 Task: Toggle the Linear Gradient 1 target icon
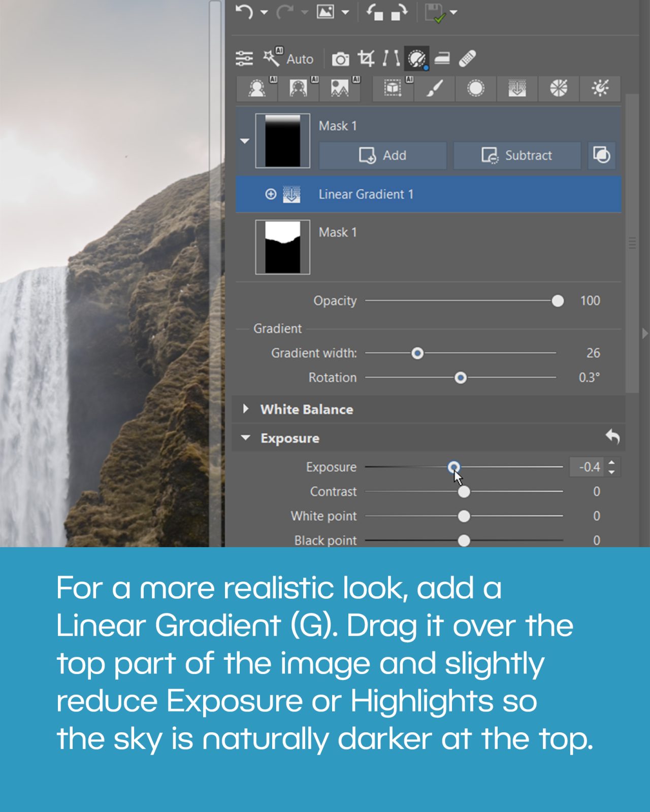pos(271,194)
